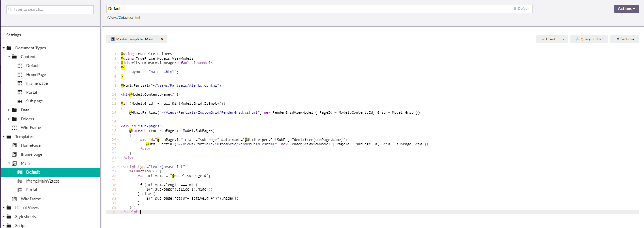Click the Partial Views folder icon
Image resolution: width=644 pixels, height=228 pixels.
click(9, 208)
